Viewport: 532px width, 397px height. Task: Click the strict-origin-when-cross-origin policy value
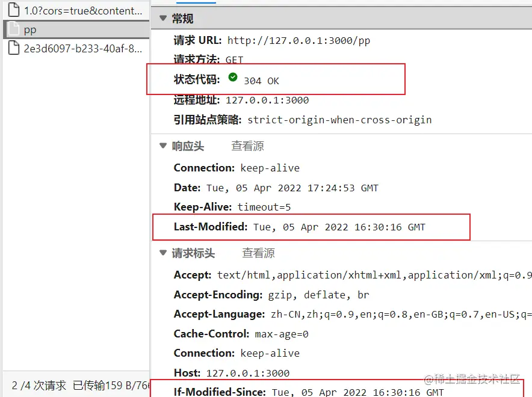pyautogui.click(x=339, y=120)
